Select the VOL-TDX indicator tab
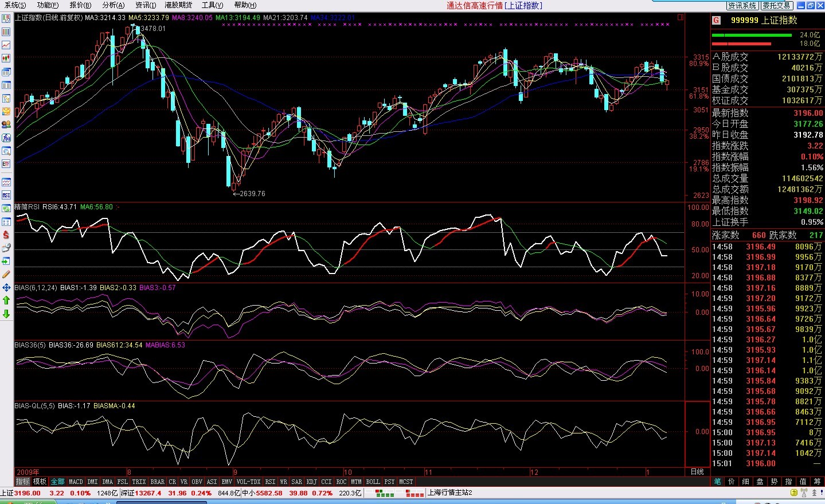Screen dimensions: 825x504 click(x=249, y=482)
